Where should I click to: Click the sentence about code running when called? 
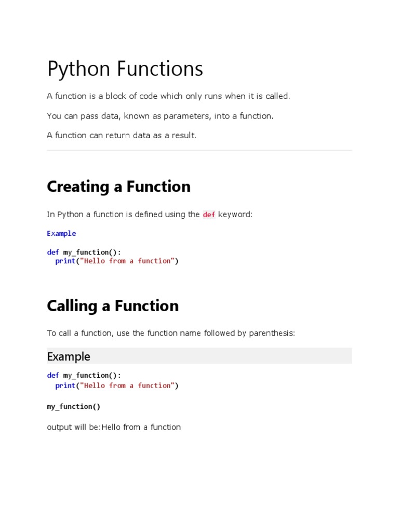tap(168, 96)
